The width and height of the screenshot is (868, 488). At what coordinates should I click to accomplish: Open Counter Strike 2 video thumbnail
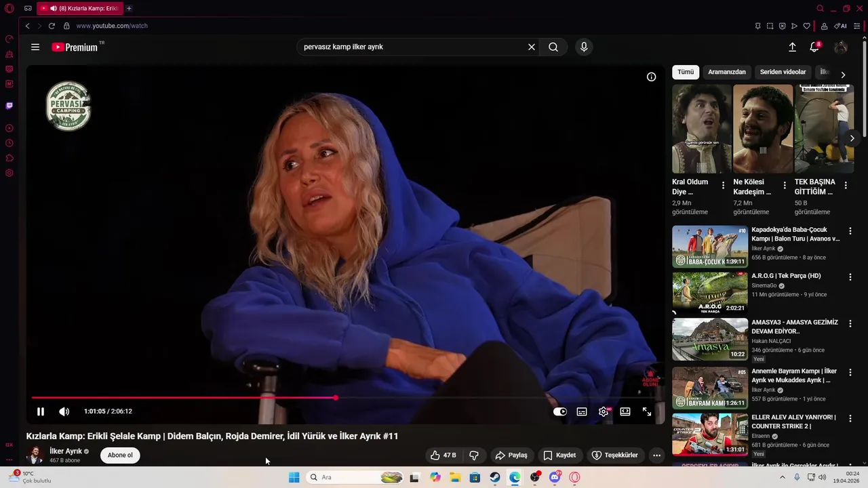click(710, 434)
